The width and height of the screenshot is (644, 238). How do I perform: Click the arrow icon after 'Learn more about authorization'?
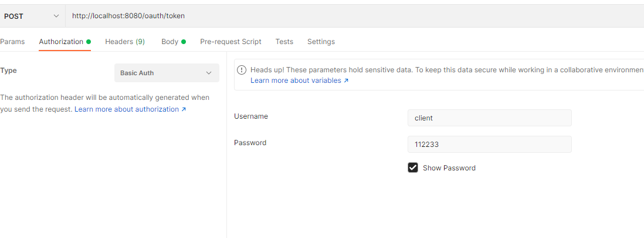184,110
